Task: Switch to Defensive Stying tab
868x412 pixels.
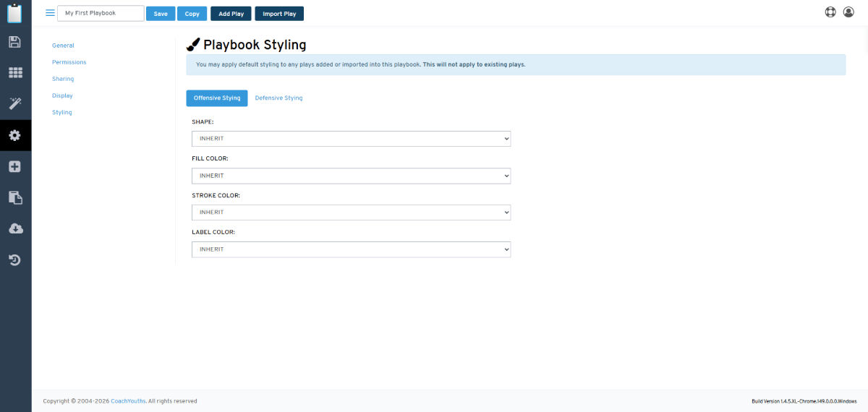Action: point(278,98)
